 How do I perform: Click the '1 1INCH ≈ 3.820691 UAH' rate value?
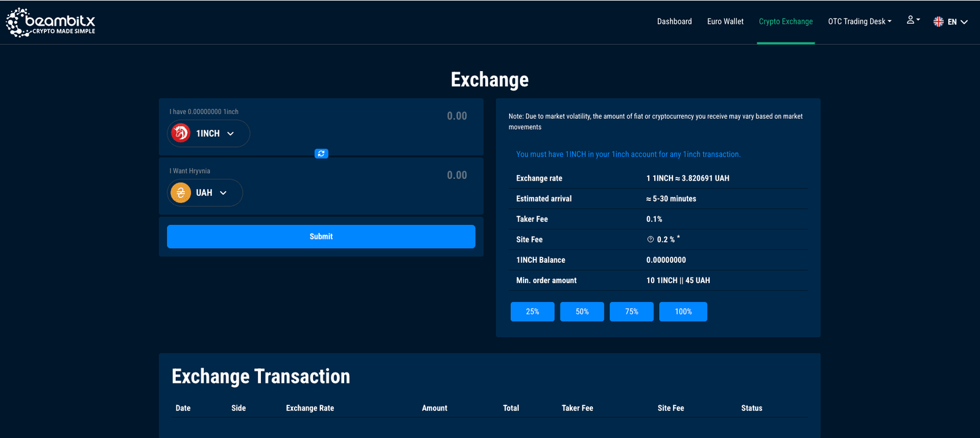688,178
